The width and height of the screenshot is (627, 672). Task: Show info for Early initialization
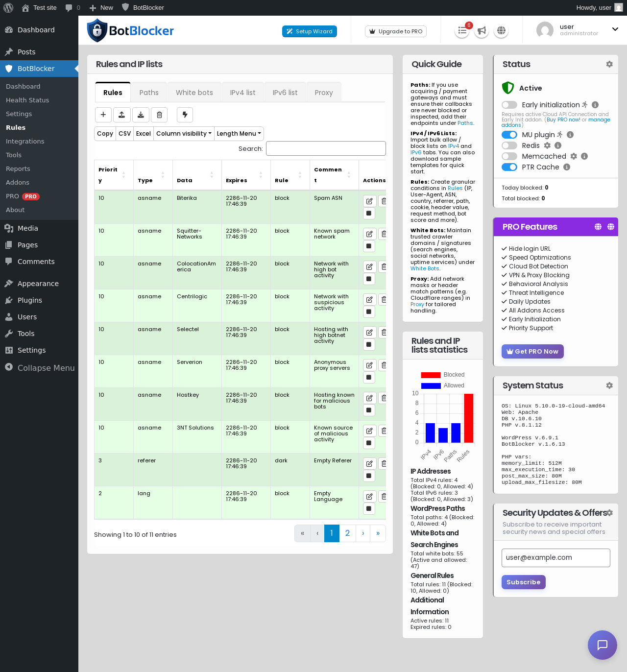[595, 105]
